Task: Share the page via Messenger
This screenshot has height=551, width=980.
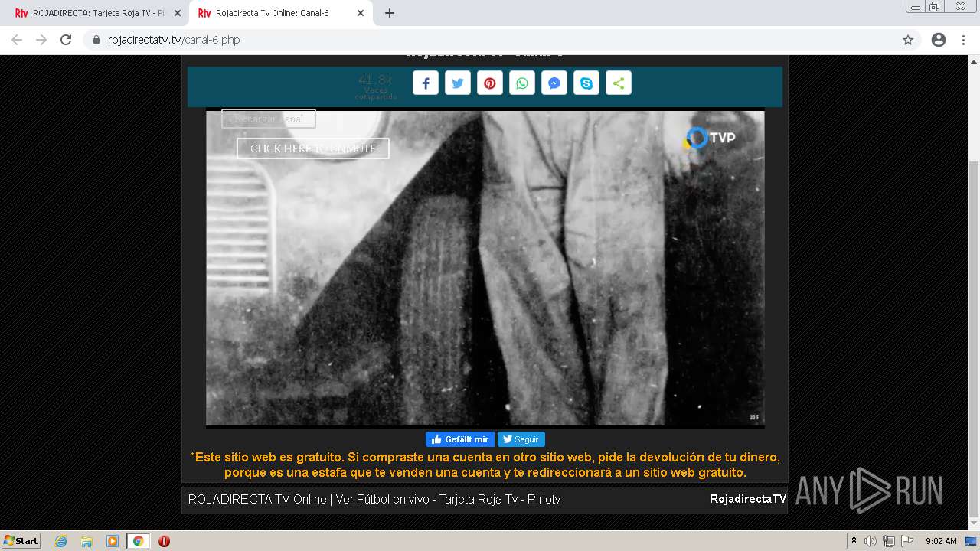Action: [554, 83]
